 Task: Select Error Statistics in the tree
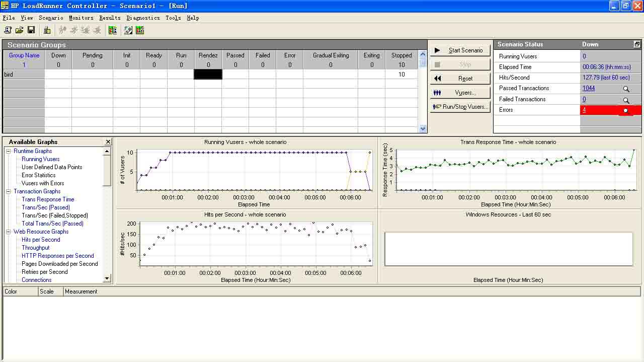coord(39,175)
